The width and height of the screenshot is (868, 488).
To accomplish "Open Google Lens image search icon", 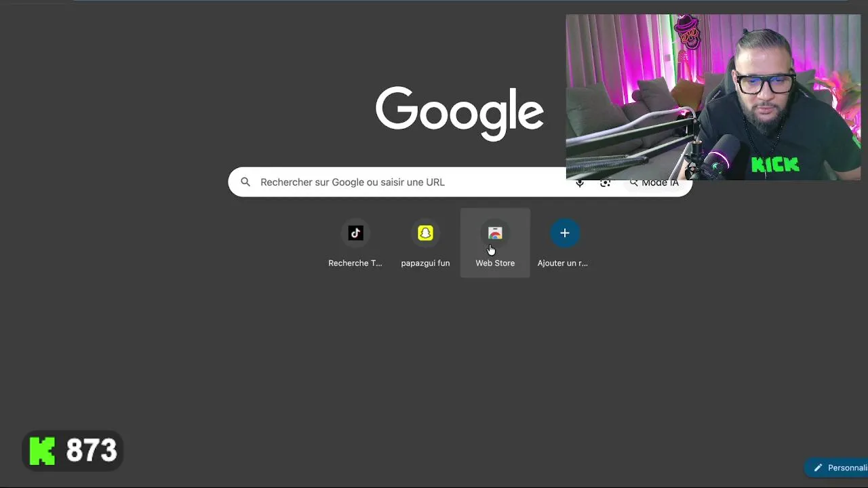I will pos(606,183).
